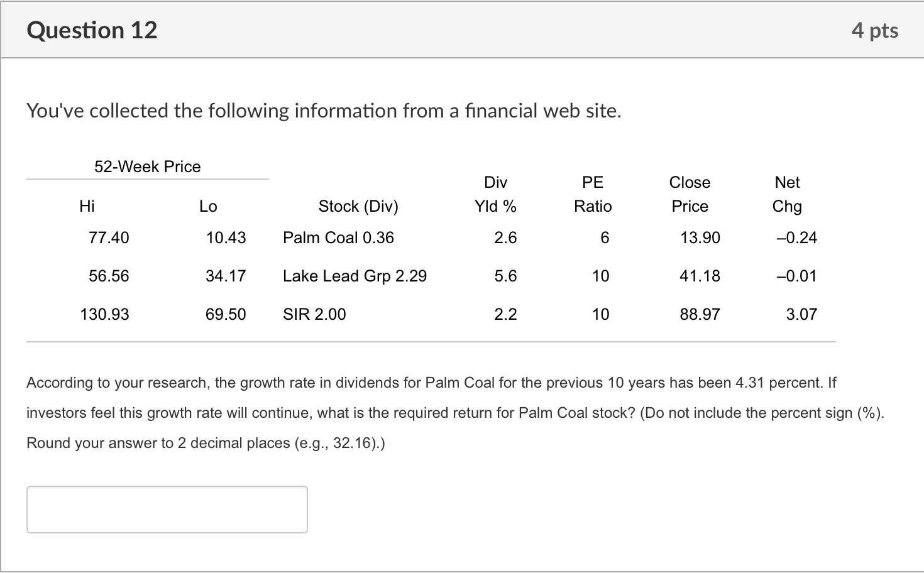Image resolution: width=924 pixels, height=573 pixels.
Task: Click the 4 pts label
Action: (x=874, y=30)
